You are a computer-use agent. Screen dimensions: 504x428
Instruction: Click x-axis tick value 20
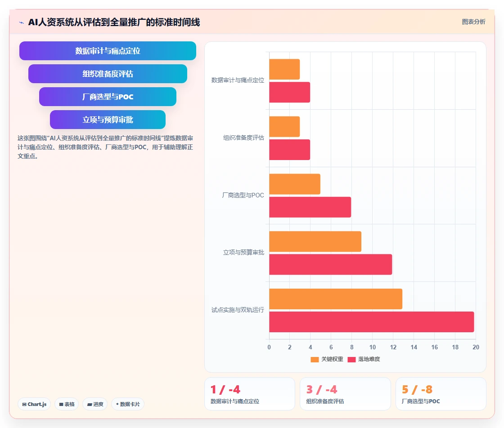476,348
